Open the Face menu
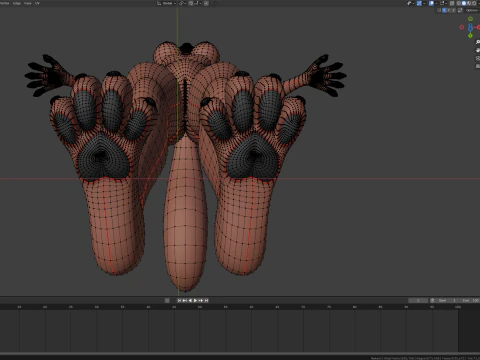 28,3
